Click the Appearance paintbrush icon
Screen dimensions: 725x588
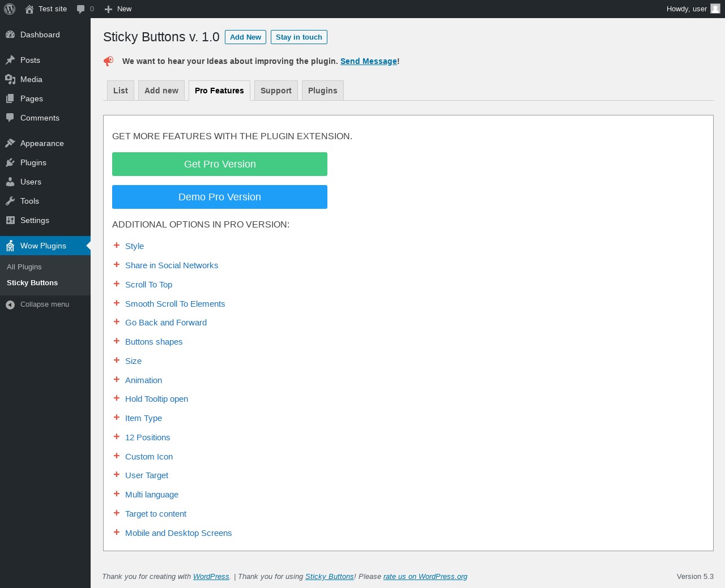[10, 143]
